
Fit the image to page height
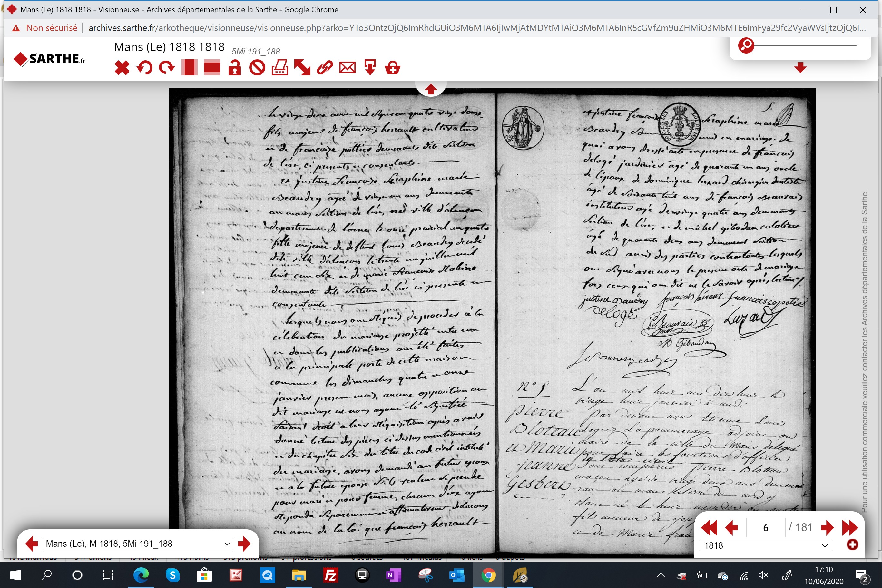click(189, 68)
